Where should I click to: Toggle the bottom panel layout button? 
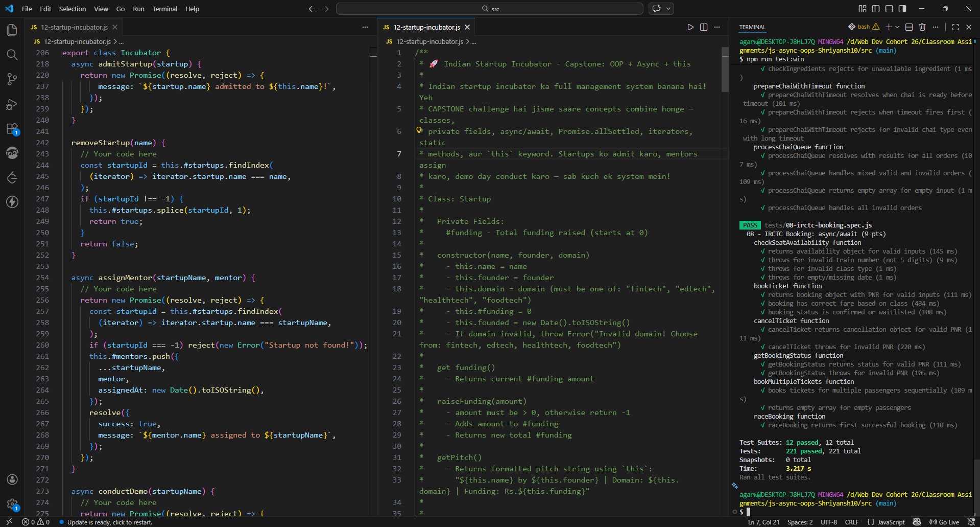point(889,9)
